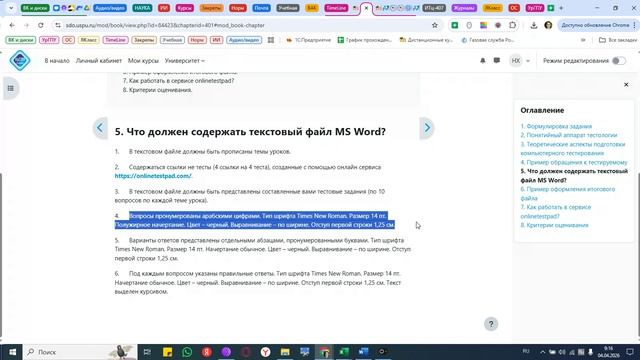
Task: Expand hidden system tray icons
Action: 542,352
